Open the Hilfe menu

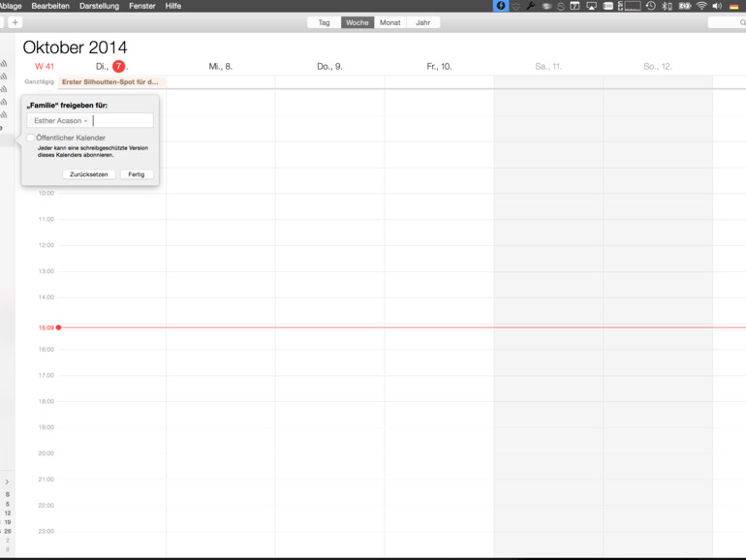[173, 6]
